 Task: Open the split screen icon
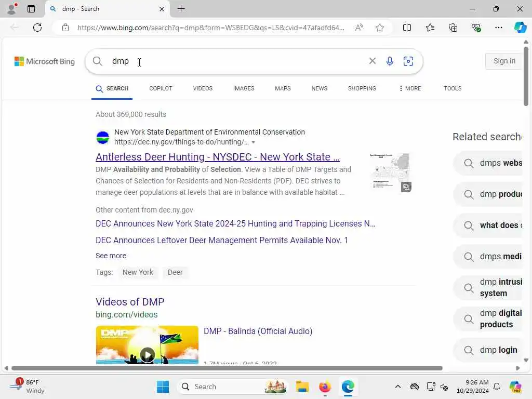[407, 28]
